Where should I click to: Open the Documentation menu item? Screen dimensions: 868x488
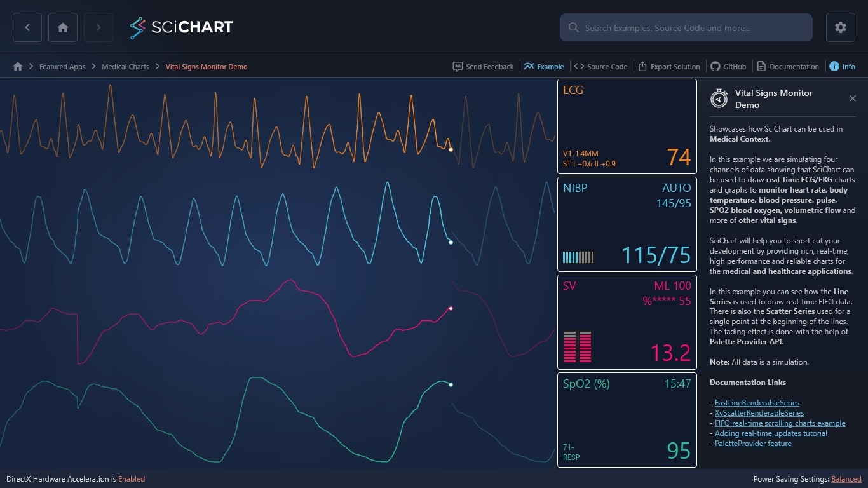788,67
